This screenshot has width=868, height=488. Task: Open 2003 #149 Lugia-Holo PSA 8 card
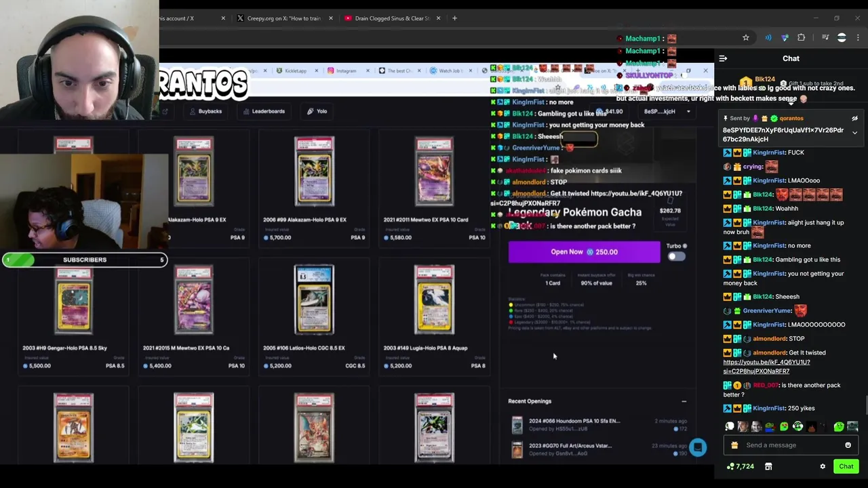point(435,317)
